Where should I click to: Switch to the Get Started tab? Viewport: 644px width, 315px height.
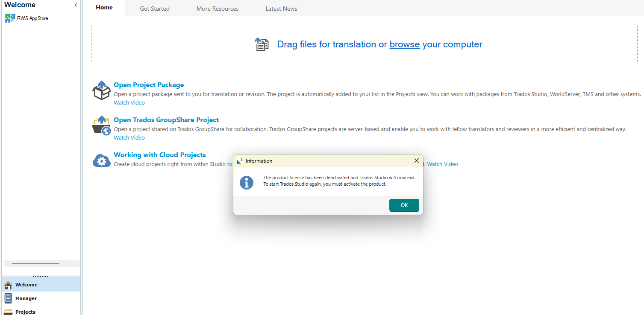[155, 8]
